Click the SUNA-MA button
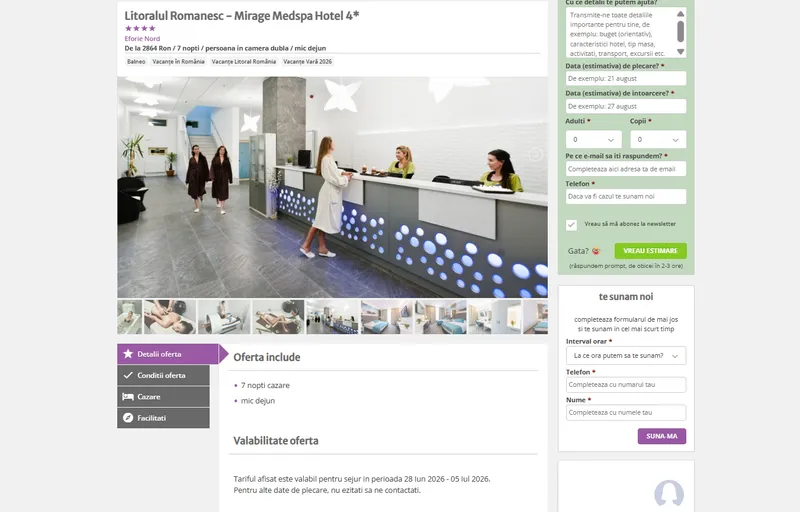Viewport: 800px width, 512px height. click(662, 436)
